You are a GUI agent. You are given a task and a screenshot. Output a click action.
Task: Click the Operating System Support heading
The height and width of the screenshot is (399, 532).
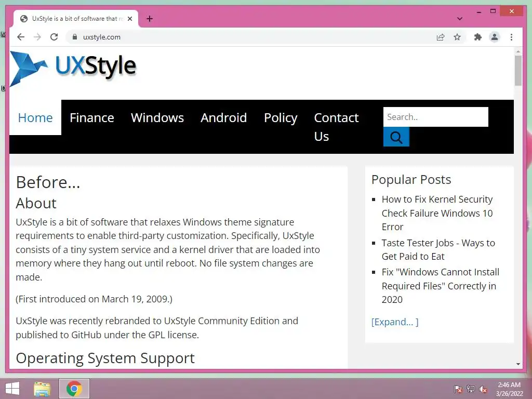click(105, 358)
